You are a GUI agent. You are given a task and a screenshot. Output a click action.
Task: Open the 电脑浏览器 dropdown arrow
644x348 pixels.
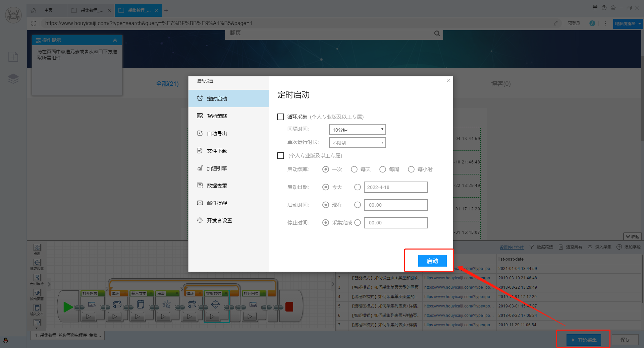tap(640, 24)
